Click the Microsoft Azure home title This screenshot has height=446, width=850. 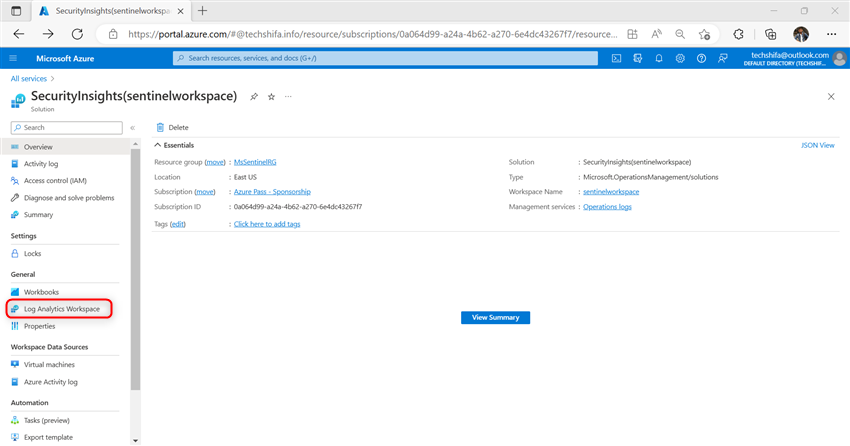pos(65,58)
